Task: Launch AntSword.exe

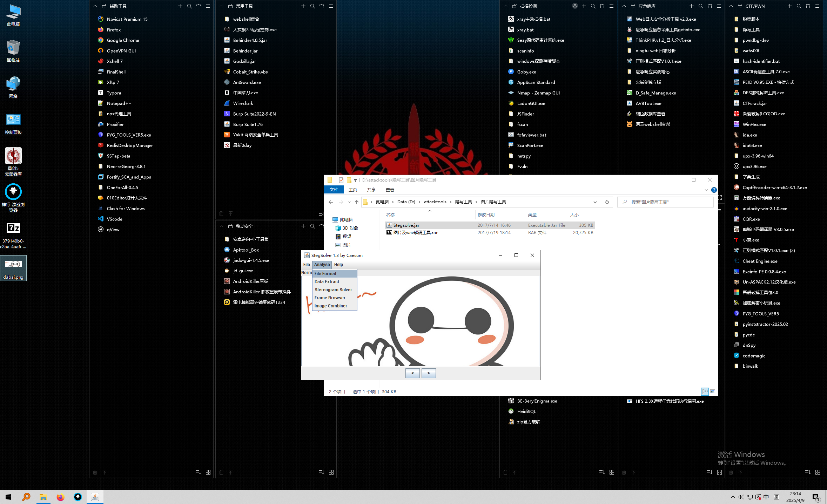Action: 247,82
